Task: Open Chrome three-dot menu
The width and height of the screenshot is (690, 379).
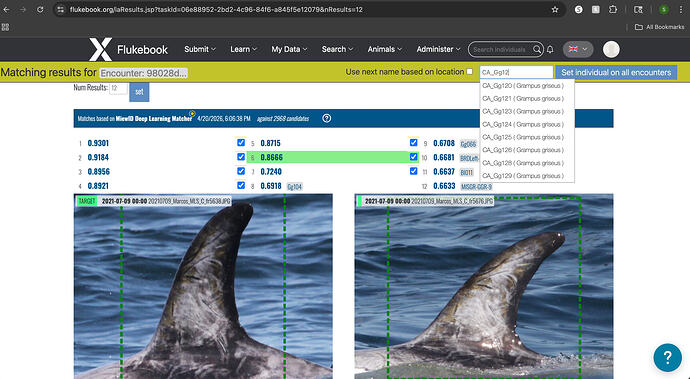Action: coord(681,9)
